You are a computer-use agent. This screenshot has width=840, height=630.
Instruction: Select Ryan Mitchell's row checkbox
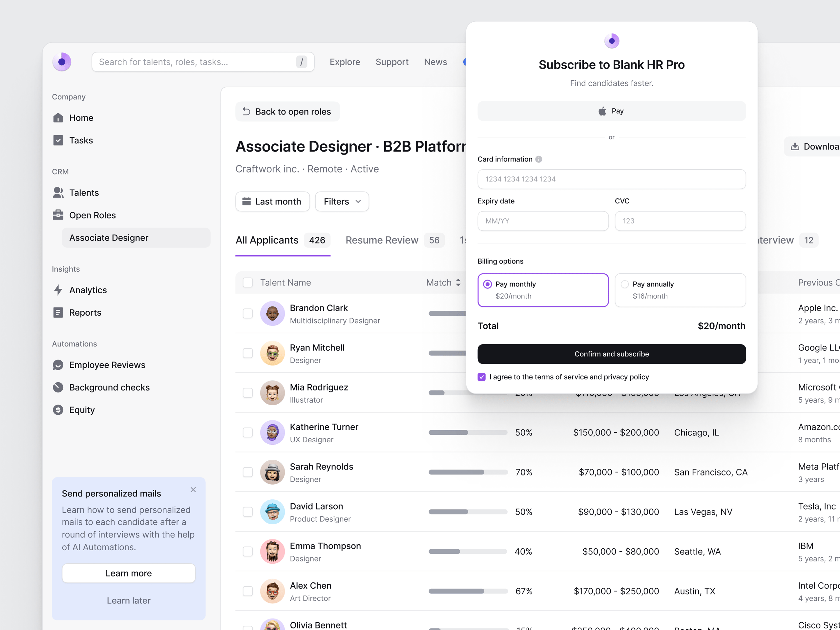point(248,353)
